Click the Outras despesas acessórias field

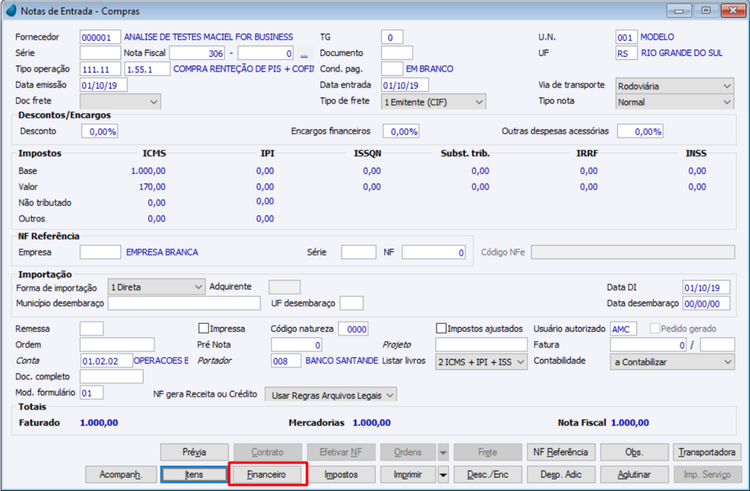(640, 131)
